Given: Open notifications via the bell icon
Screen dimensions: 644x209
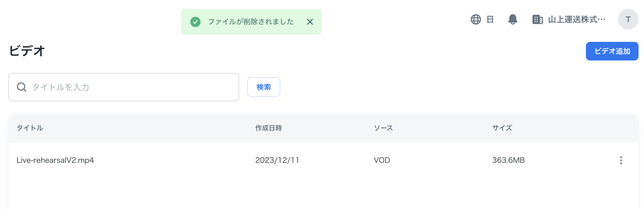Looking at the screenshot, I should pyautogui.click(x=513, y=19).
